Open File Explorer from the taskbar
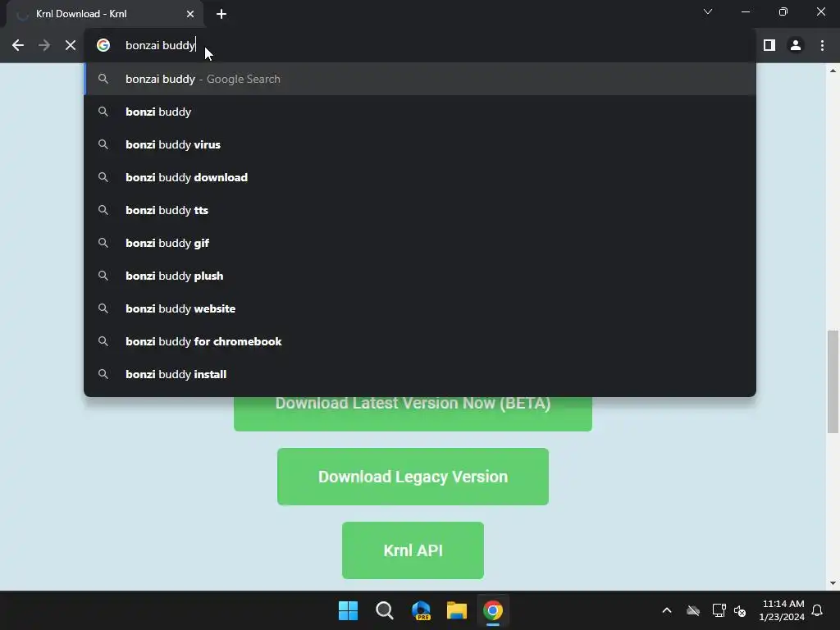The height and width of the screenshot is (630, 840). tap(457, 610)
